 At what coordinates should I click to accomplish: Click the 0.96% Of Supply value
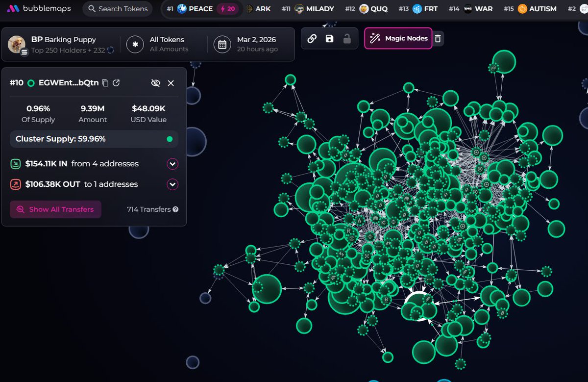click(x=38, y=108)
